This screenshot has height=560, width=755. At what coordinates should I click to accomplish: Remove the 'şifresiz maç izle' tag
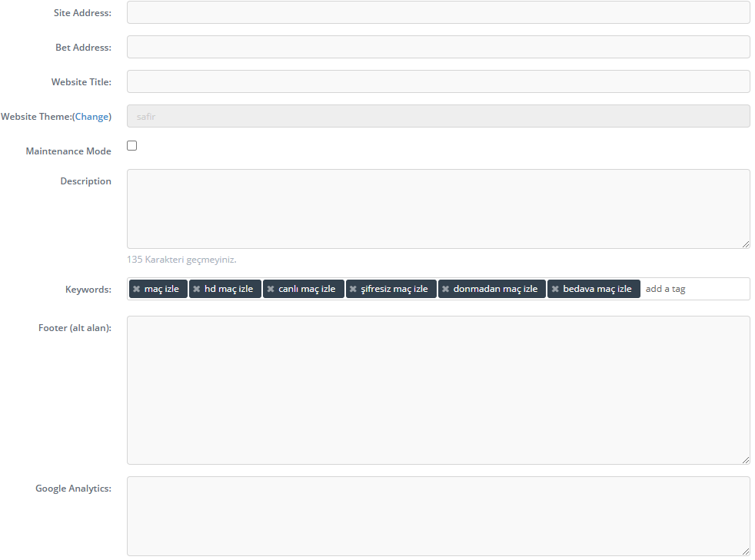pyautogui.click(x=353, y=289)
